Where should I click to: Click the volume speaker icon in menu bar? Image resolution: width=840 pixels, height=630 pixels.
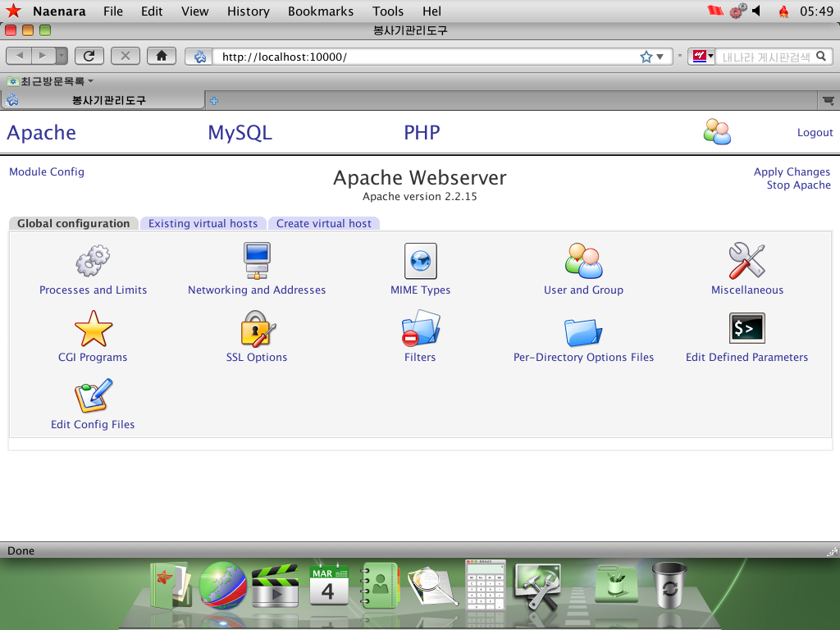(x=756, y=11)
